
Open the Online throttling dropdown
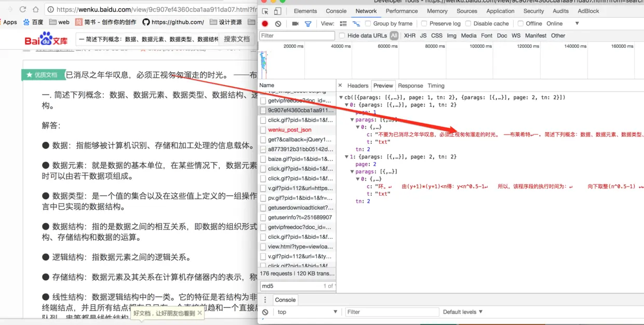coord(562,24)
